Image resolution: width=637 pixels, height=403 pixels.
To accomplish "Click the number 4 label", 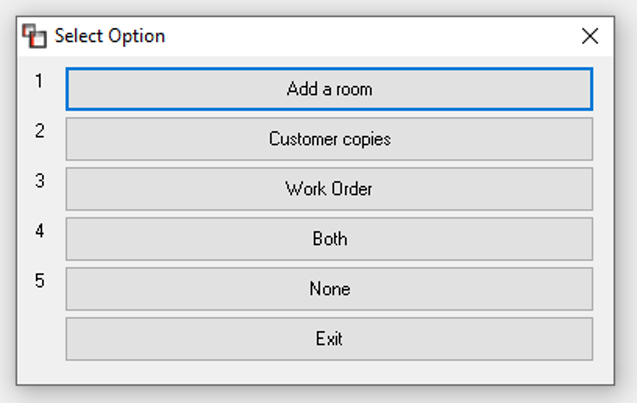I will (x=39, y=231).
